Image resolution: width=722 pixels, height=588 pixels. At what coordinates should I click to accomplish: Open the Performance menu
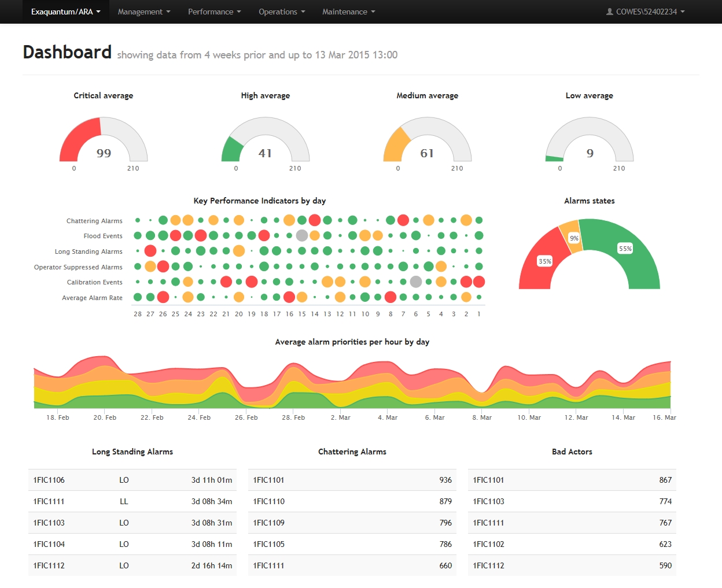tap(214, 12)
